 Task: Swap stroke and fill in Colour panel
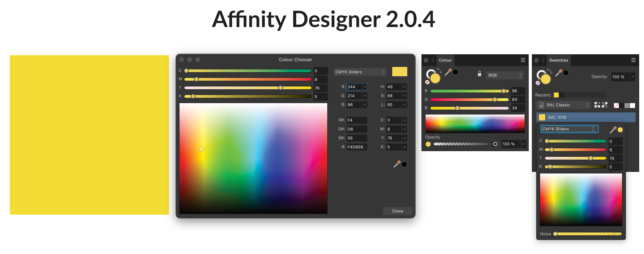(x=439, y=70)
